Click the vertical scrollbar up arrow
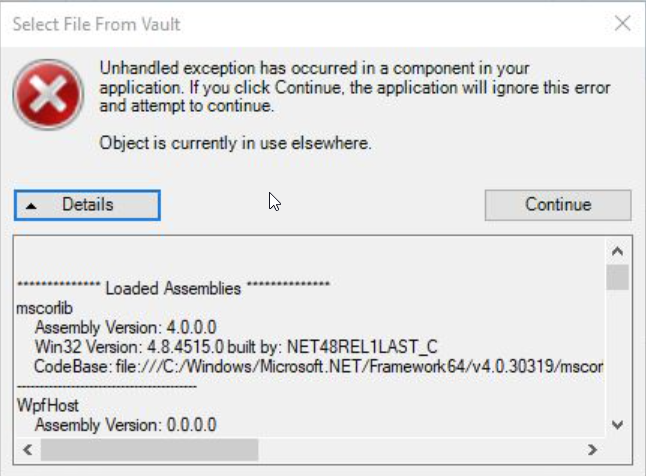Viewport: 646px width, 476px height. click(617, 251)
